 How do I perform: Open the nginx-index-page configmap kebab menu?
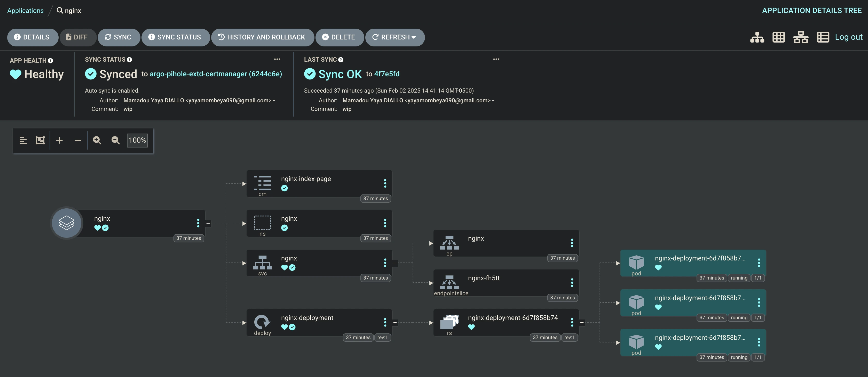click(385, 183)
